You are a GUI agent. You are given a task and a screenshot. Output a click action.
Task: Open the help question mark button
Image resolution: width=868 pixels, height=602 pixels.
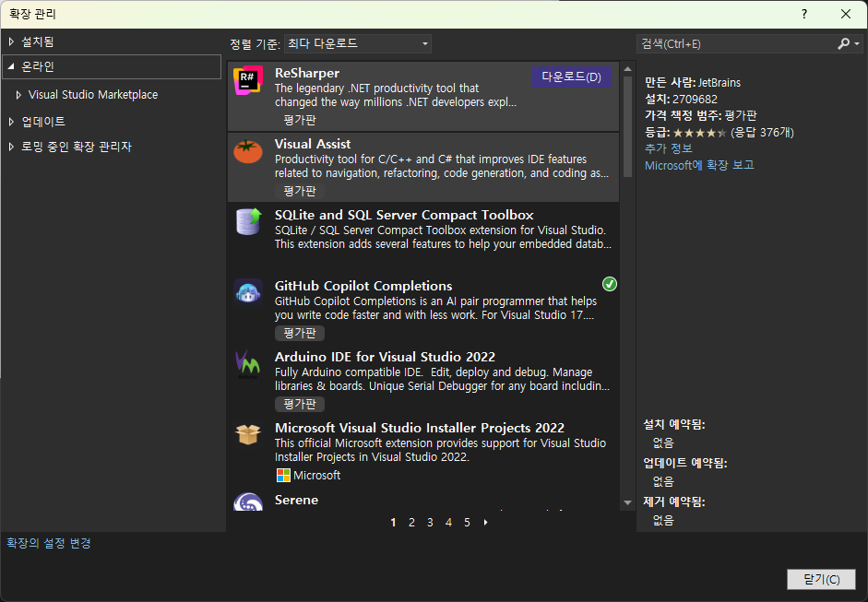coord(804,14)
